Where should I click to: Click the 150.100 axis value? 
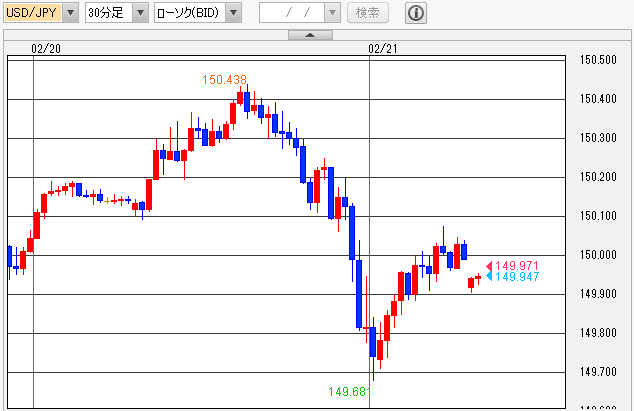(x=598, y=216)
